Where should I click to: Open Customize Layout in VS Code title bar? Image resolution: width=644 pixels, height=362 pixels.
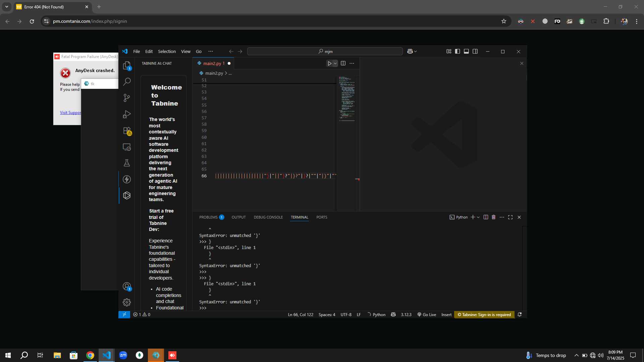pos(449,51)
